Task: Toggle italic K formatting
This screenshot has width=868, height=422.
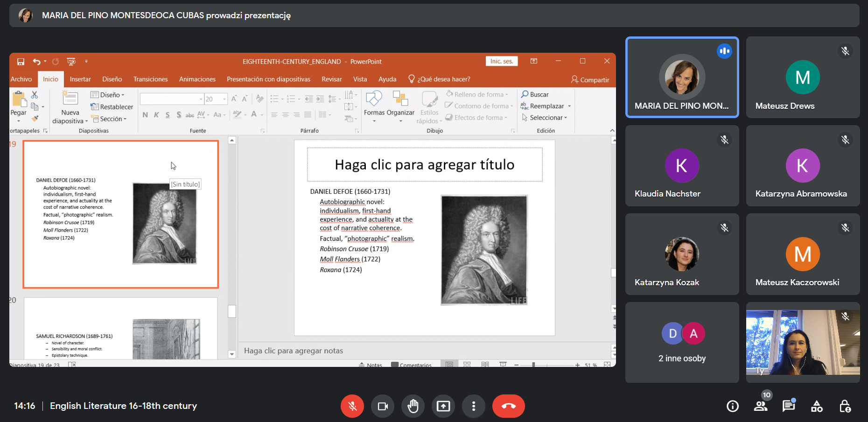Action: pyautogui.click(x=156, y=115)
